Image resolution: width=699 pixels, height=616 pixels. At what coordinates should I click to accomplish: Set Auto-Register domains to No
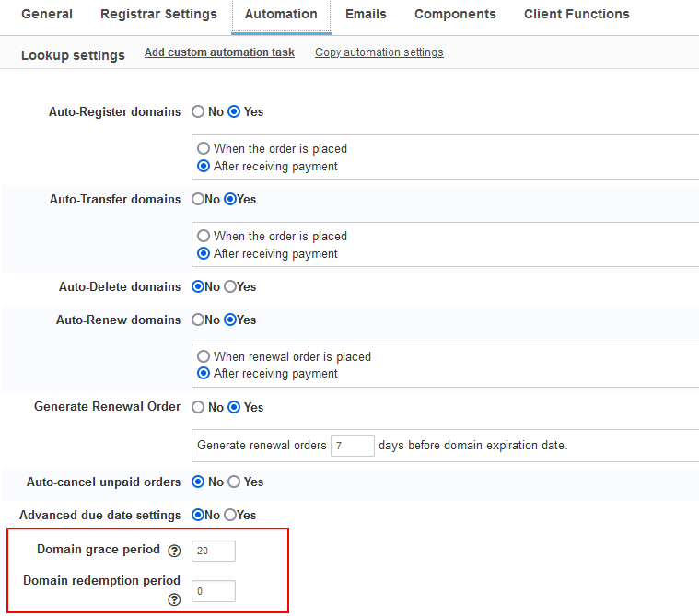(198, 112)
